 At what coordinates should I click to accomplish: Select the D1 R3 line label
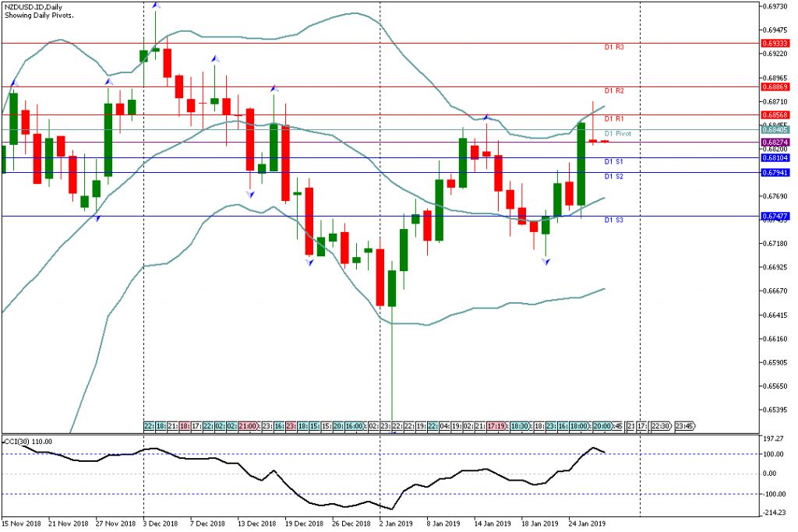tap(614, 48)
